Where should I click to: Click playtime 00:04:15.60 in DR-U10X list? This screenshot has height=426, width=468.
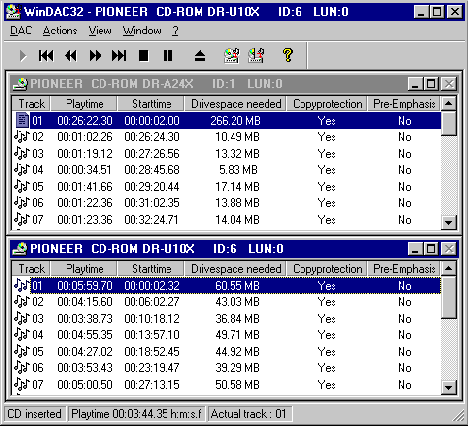pos(85,302)
